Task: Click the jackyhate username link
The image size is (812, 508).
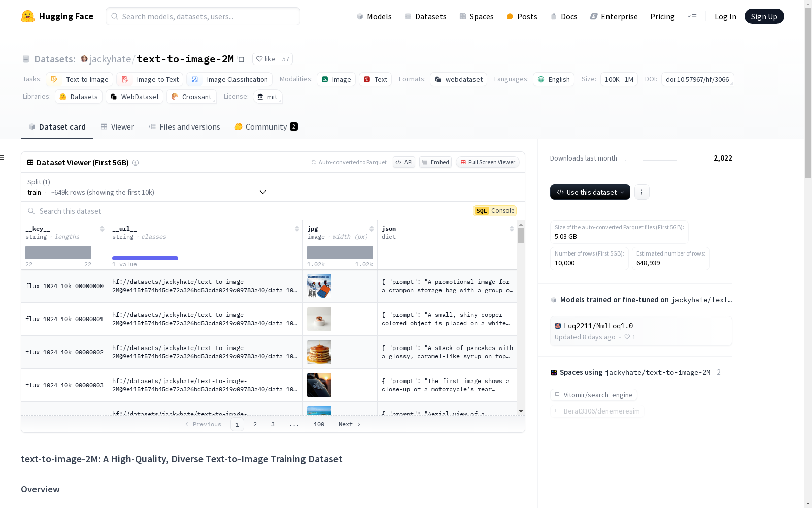Action: pyautogui.click(x=110, y=59)
